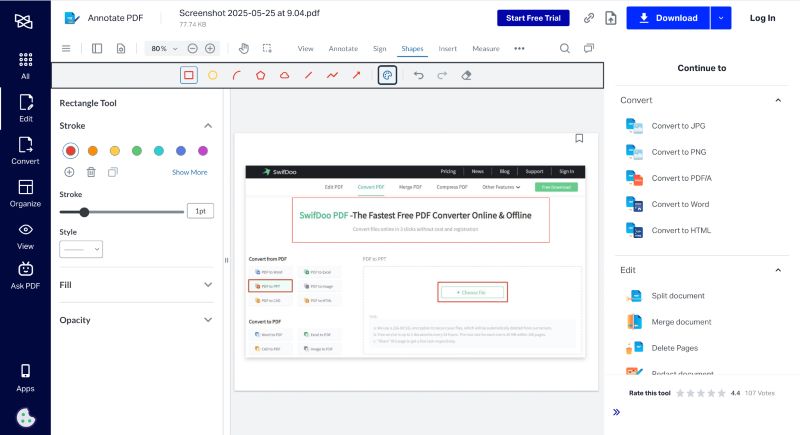Image resolution: width=800 pixels, height=435 pixels.
Task: Click the Log In link
Action: [x=762, y=18]
